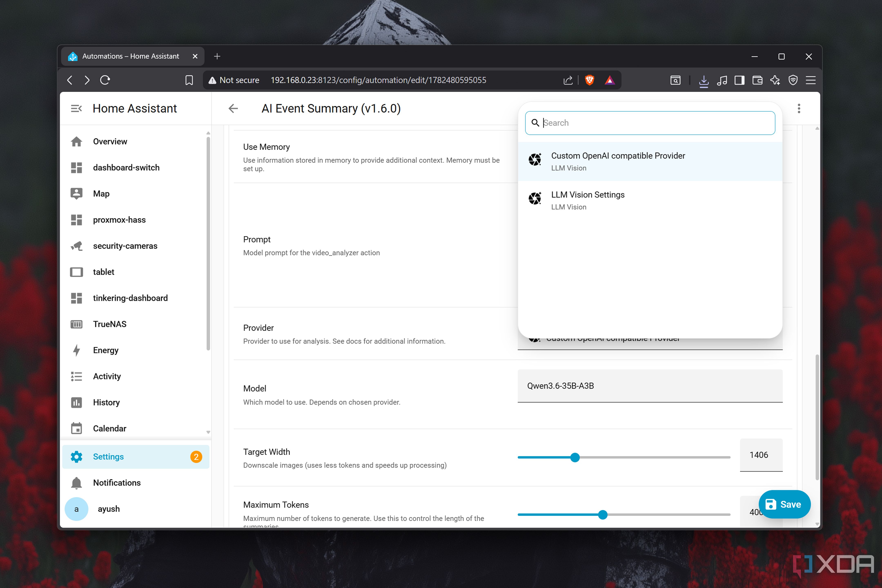
Task: Click the Overview home icon
Action: [77, 141]
